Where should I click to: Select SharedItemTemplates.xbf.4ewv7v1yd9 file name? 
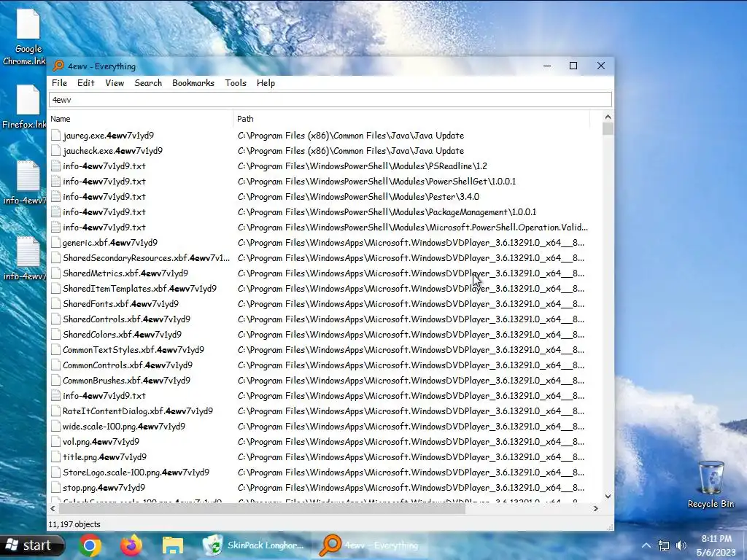[139, 289]
